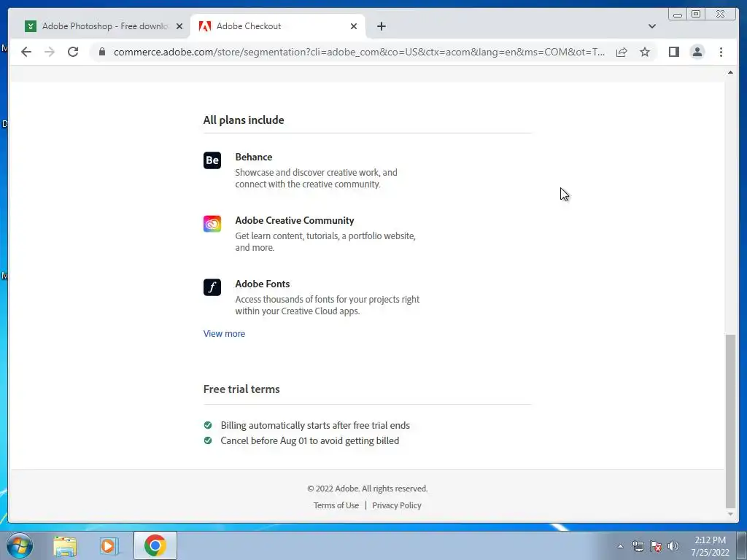Open the Chrome side panel
Screen dimensions: 747x560
(673, 52)
